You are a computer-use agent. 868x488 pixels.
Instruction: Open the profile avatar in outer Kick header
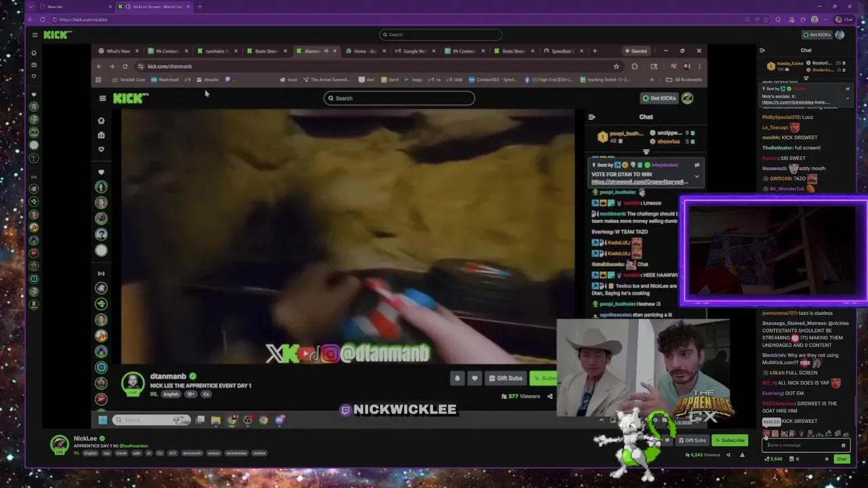click(840, 35)
